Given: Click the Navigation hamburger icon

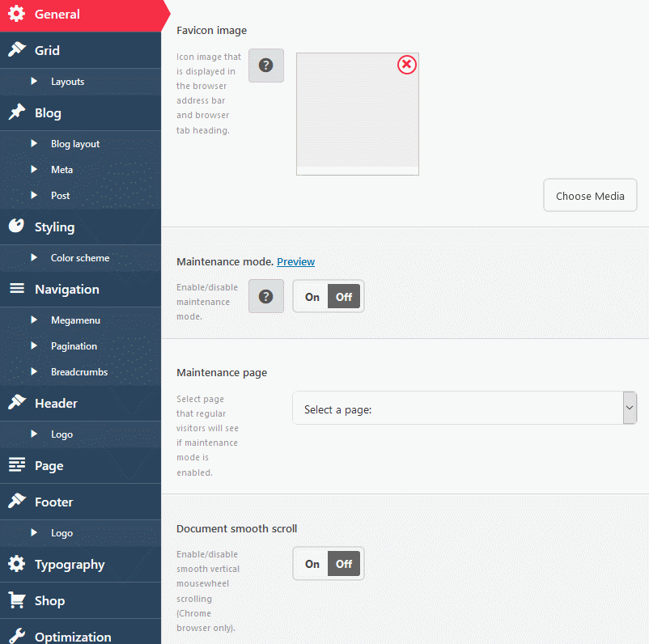Looking at the screenshot, I should click(x=16, y=288).
